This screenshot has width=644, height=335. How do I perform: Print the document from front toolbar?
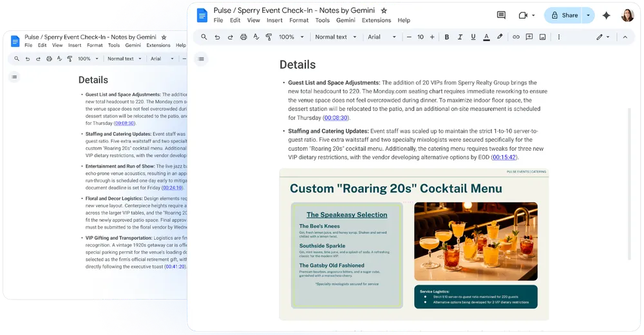pos(243,37)
